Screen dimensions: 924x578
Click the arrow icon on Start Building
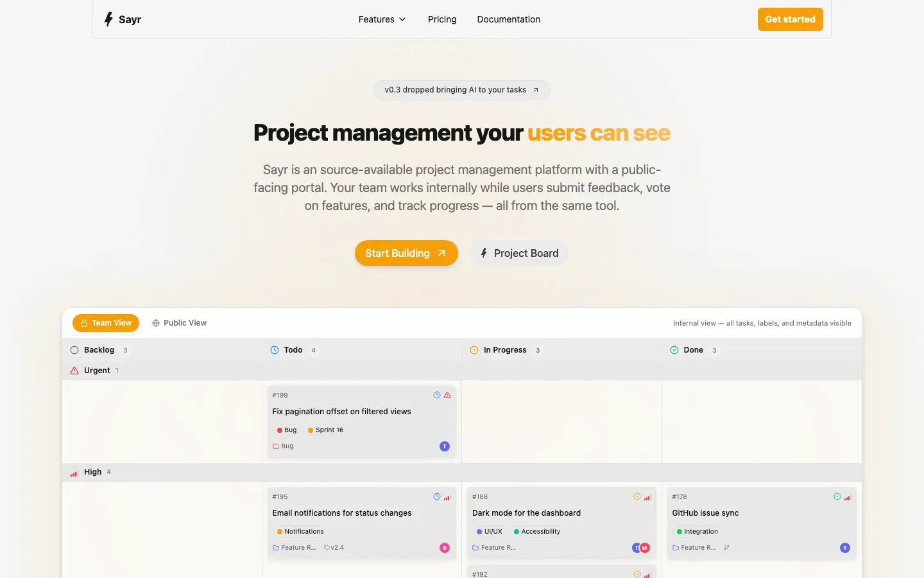(x=441, y=253)
